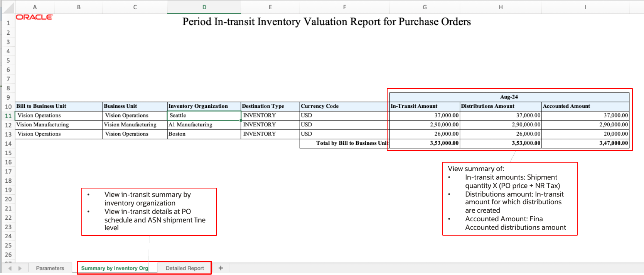Click the Business Unit header cell
This screenshot has height=275, width=644.
135,106
